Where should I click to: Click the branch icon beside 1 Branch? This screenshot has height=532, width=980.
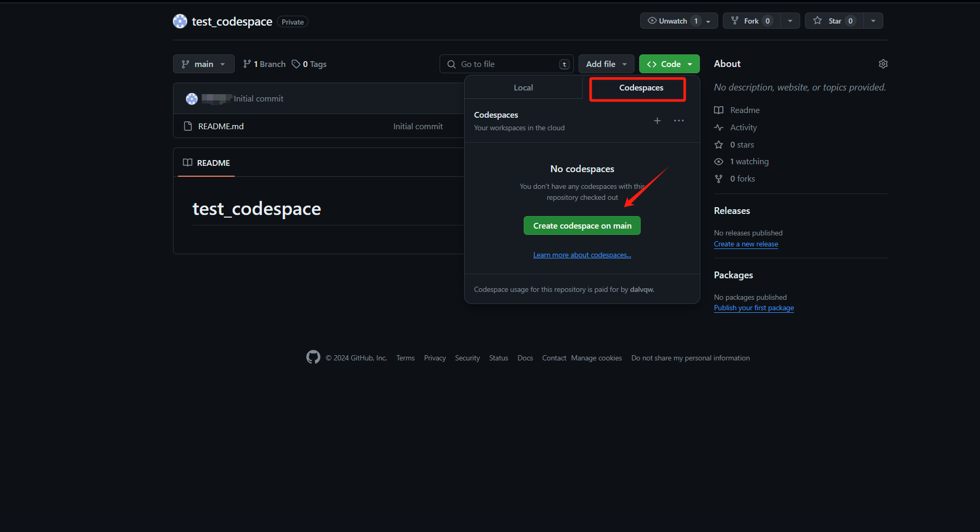[247, 63]
